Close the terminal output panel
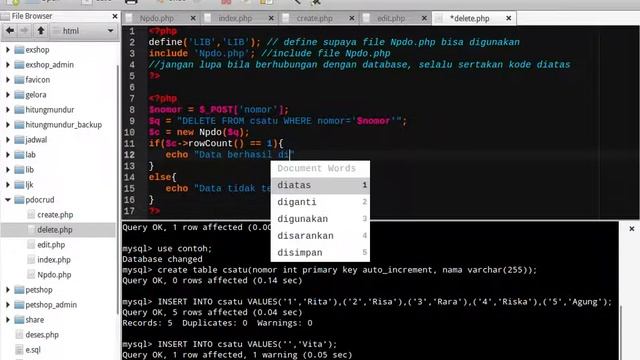This screenshot has width=640, height=360. [631, 229]
